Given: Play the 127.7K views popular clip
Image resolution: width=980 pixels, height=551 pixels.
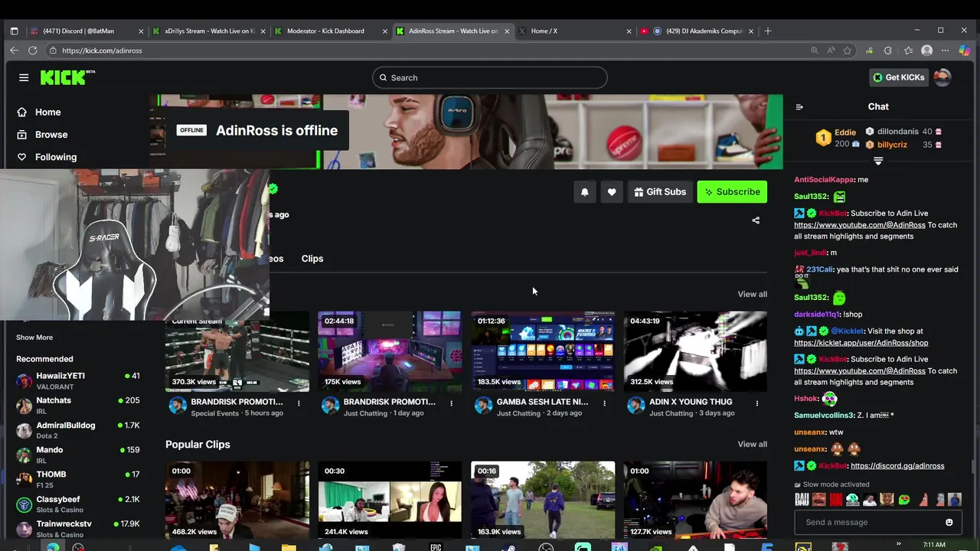Looking at the screenshot, I should pos(695,499).
